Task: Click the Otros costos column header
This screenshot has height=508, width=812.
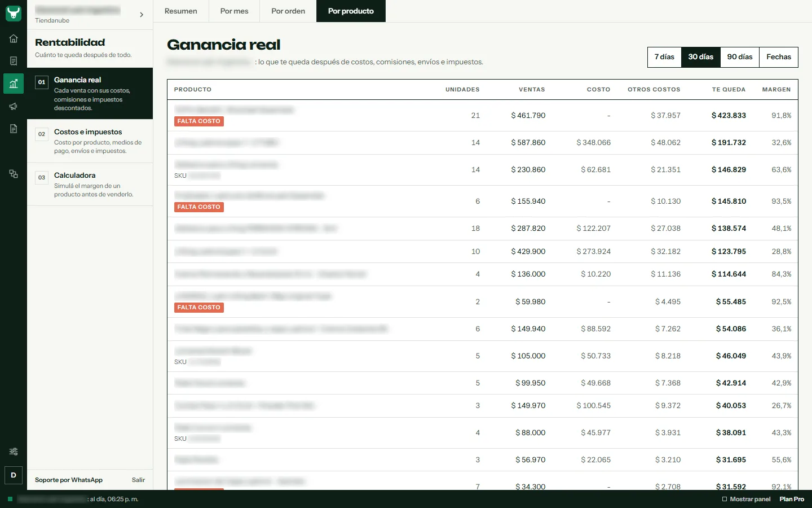Action: pyautogui.click(x=654, y=89)
